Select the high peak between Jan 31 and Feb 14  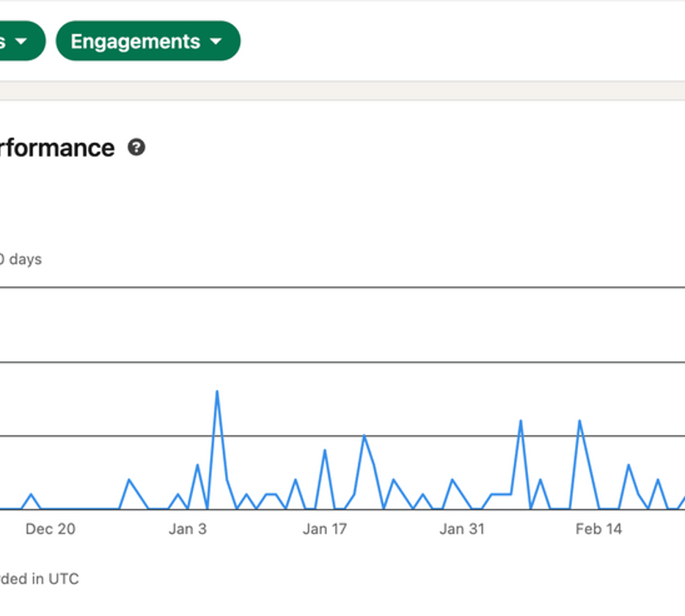[521, 421]
